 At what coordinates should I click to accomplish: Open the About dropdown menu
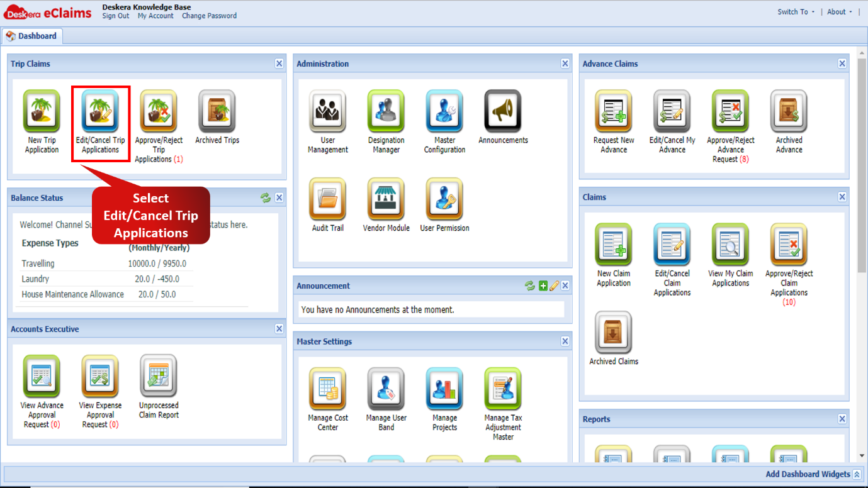point(840,12)
